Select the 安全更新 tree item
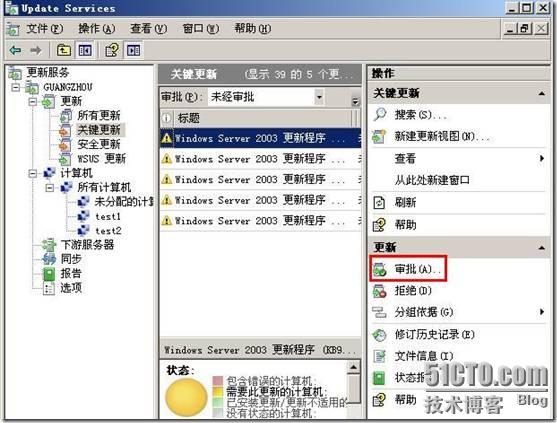 (x=99, y=144)
